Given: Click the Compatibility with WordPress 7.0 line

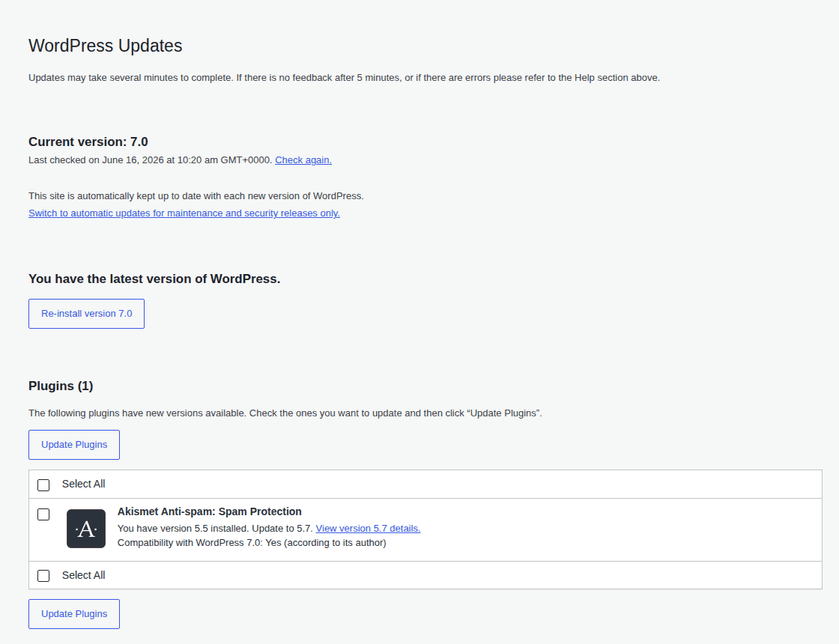Looking at the screenshot, I should pos(252,543).
